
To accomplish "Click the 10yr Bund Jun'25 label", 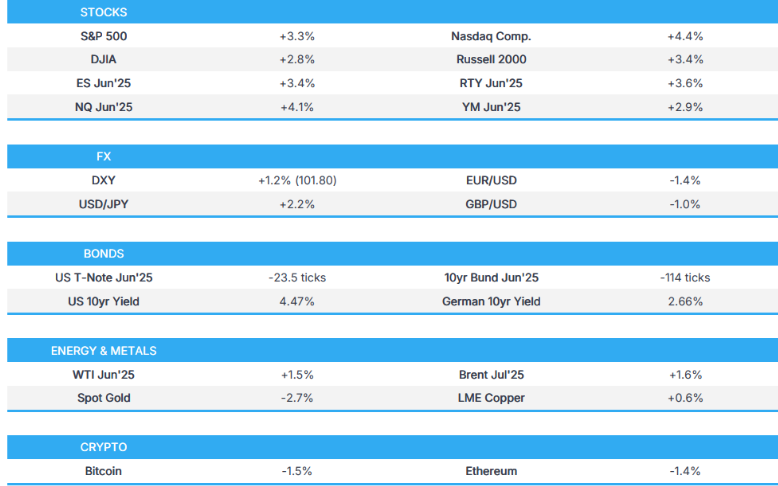I will coord(491,278).
